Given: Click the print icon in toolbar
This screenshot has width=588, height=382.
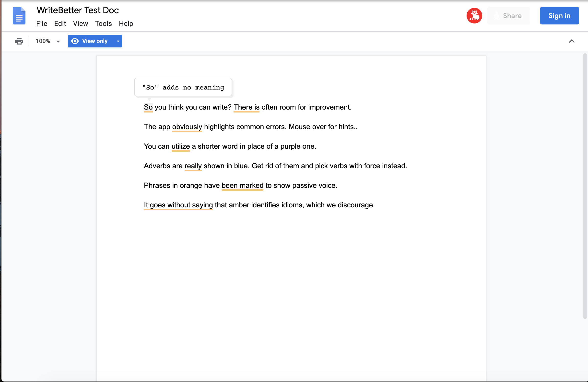Looking at the screenshot, I should [19, 41].
